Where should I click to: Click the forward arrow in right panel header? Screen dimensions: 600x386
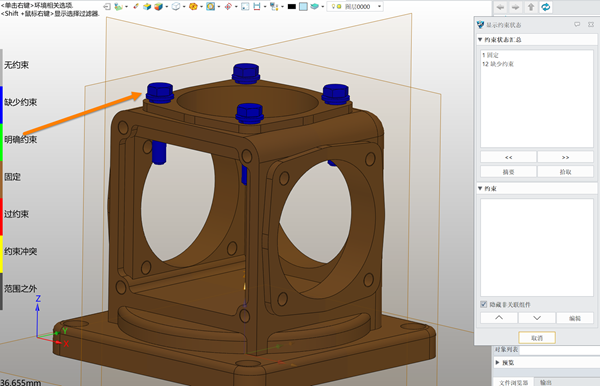(x=515, y=7)
